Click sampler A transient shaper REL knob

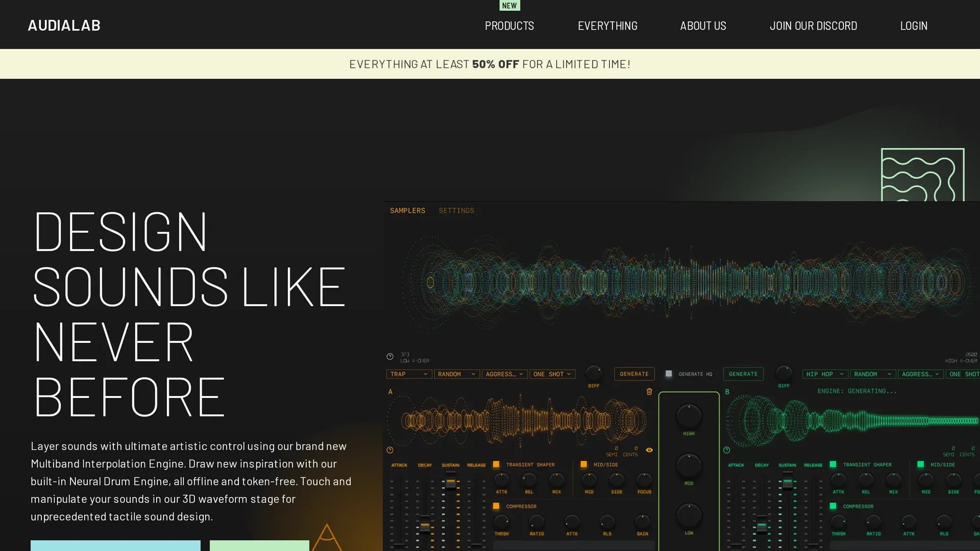click(x=529, y=480)
